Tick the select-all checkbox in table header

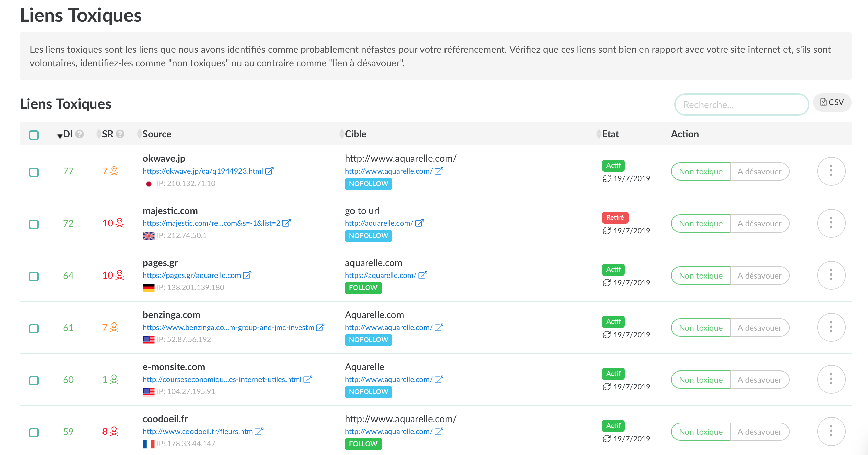click(34, 135)
